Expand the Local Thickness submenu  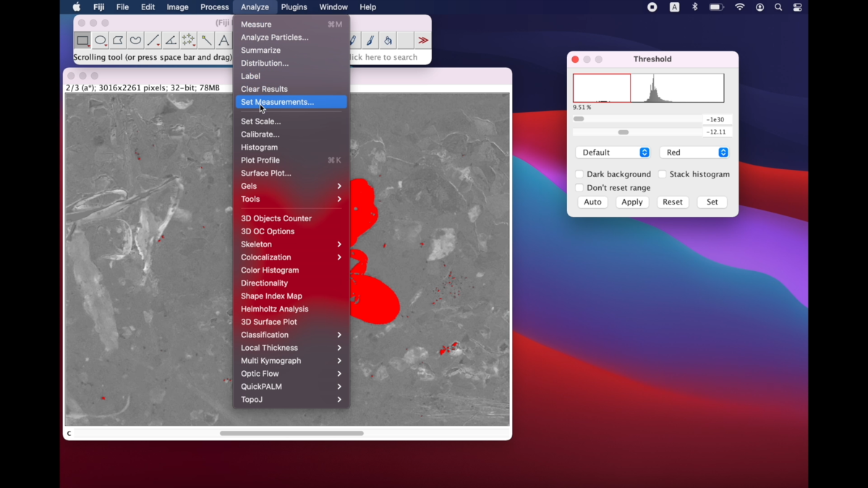[x=291, y=348]
